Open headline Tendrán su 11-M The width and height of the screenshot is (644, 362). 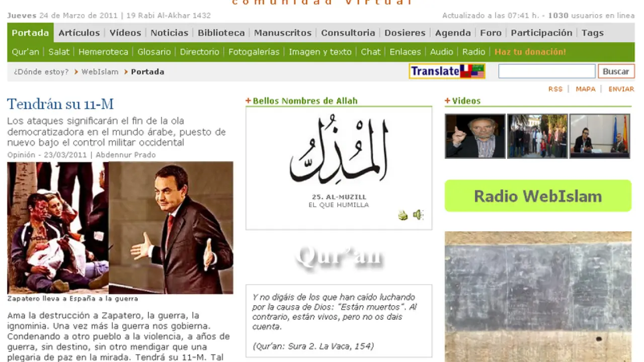(60, 104)
